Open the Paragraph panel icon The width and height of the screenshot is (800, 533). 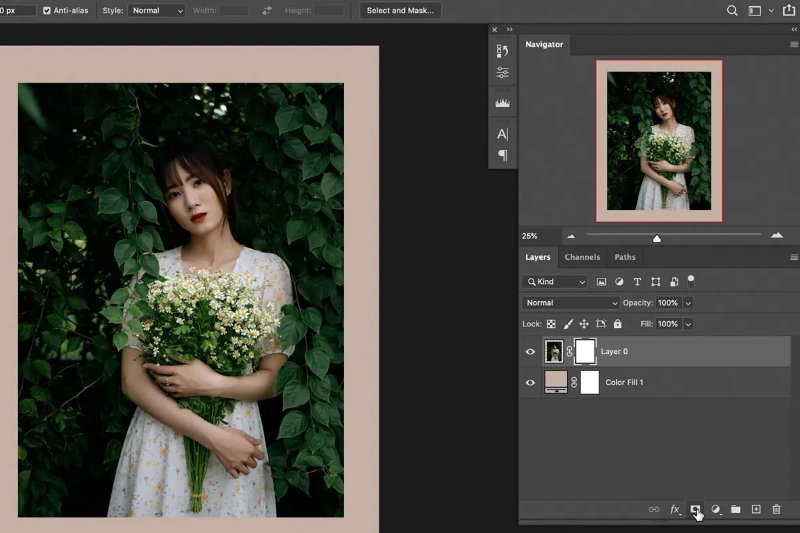[x=502, y=155]
